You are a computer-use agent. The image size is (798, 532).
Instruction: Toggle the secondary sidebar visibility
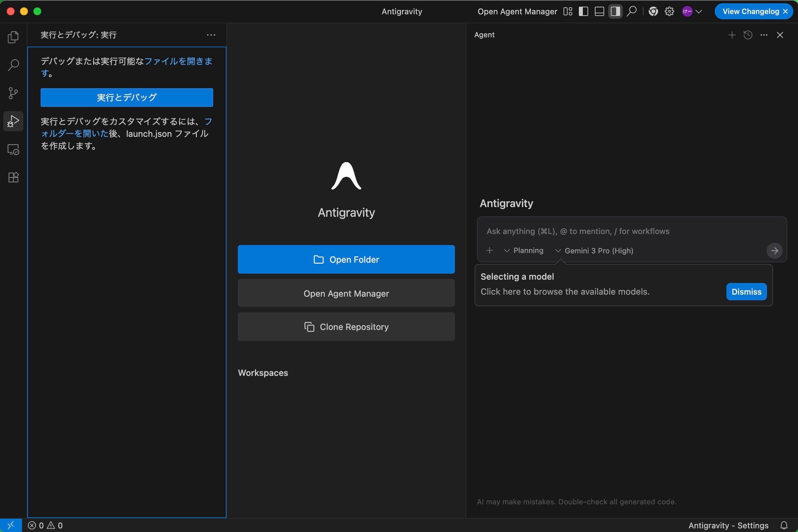coord(615,11)
